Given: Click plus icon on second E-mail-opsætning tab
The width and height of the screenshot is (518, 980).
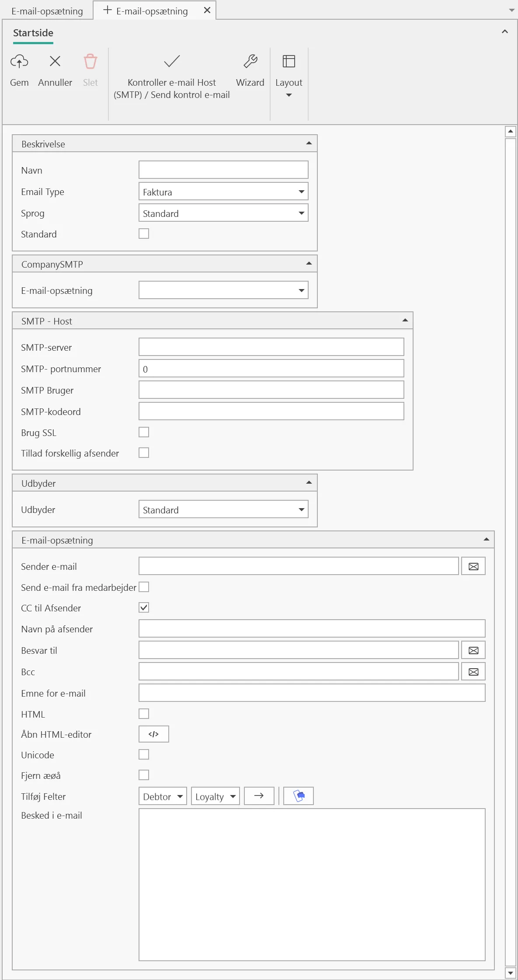Looking at the screenshot, I should pos(108,10).
